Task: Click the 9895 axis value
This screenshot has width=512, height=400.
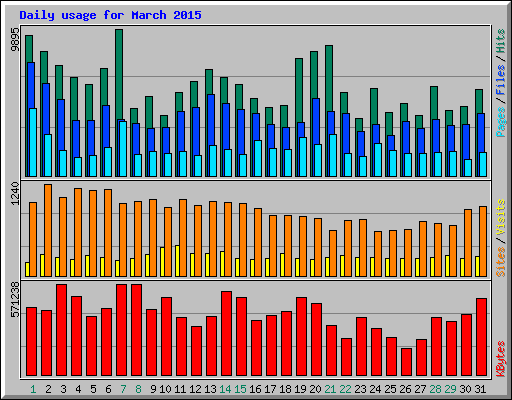Action: [15, 39]
